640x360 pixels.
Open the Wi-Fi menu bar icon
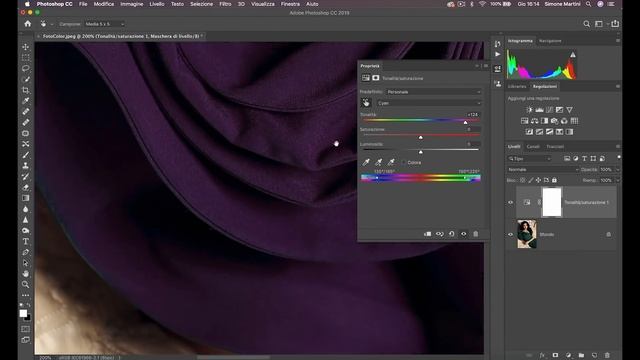(x=482, y=4)
